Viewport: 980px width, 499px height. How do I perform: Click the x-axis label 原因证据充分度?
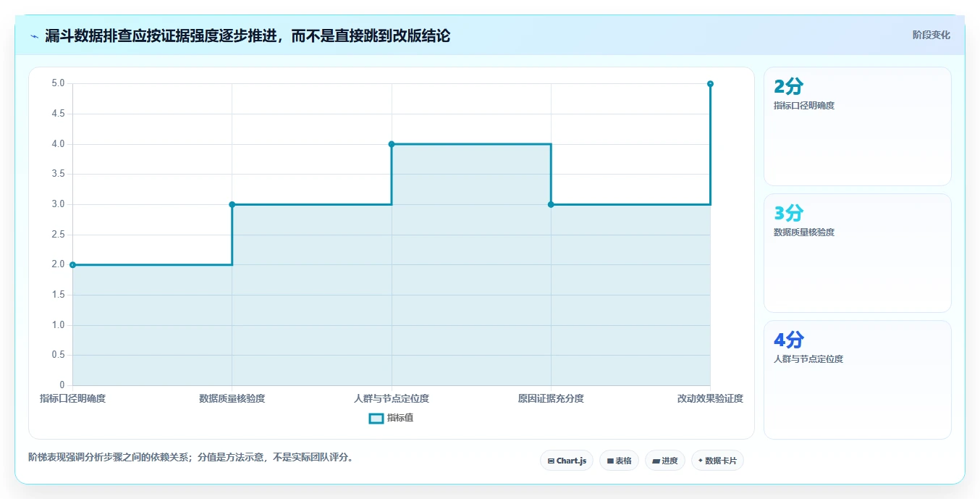(551, 398)
